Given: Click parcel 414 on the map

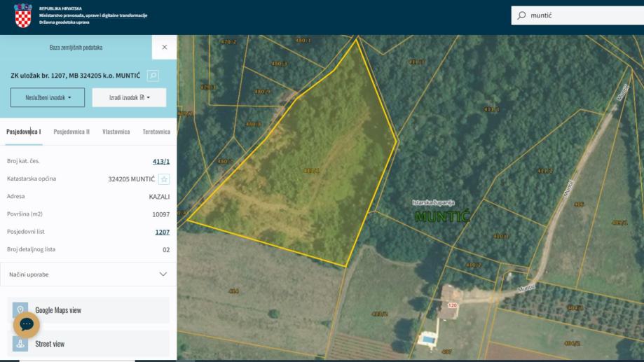Looking at the screenshot, I should pos(233,291).
